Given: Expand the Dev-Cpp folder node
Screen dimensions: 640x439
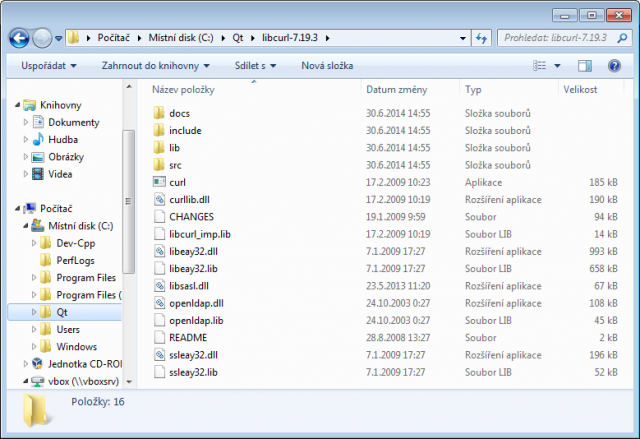Looking at the screenshot, I should [34, 243].
